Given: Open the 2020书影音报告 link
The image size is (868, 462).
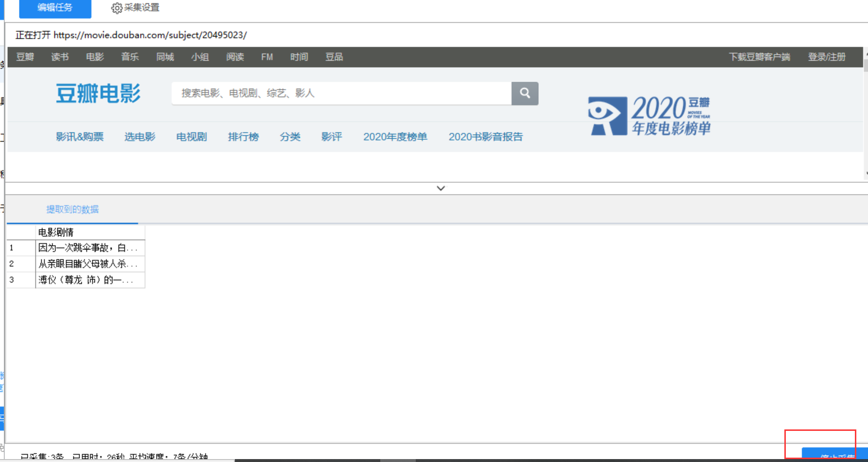Looking at the screenshot, I should 486,137.
